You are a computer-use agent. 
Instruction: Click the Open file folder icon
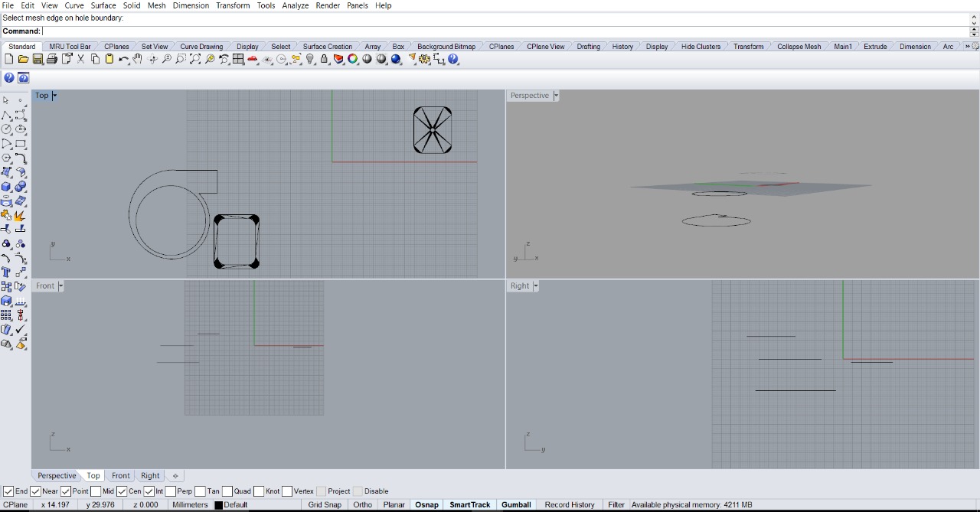tap(23, 59)
